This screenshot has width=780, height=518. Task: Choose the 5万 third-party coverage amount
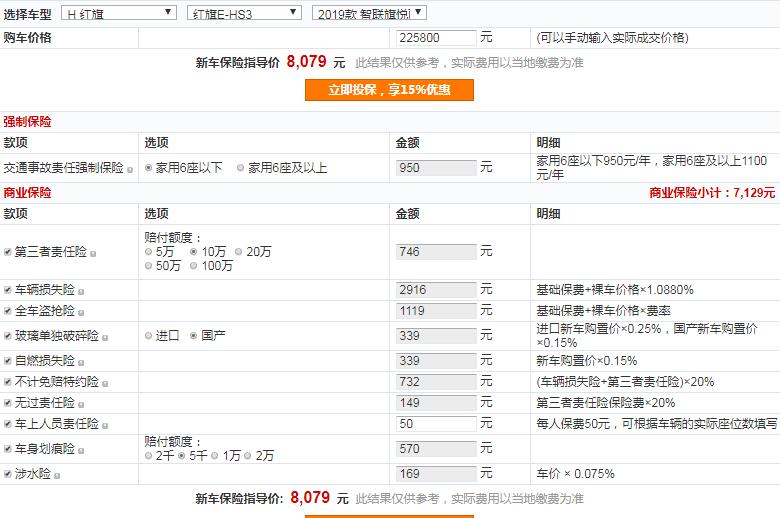[148, 252]
